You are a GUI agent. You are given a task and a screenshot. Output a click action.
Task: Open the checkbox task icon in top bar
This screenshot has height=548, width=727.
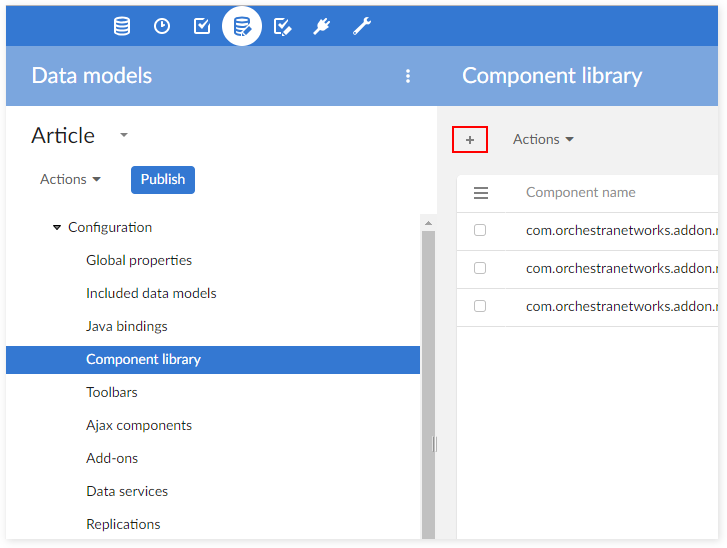tap(202, 27)
